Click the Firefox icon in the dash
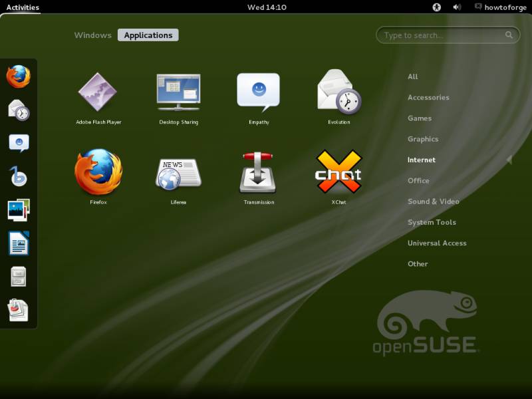The image size is (532, 399). [x=19, y=76]
